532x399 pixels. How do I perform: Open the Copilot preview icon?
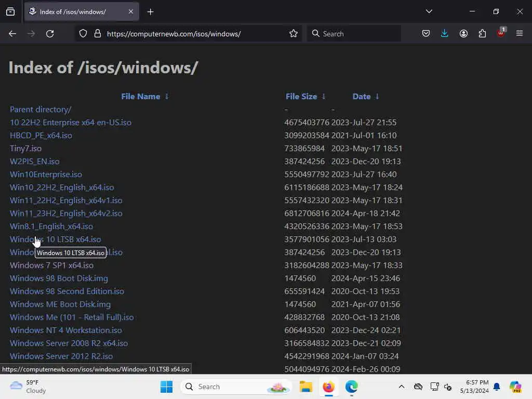click(x=515, y=387)
